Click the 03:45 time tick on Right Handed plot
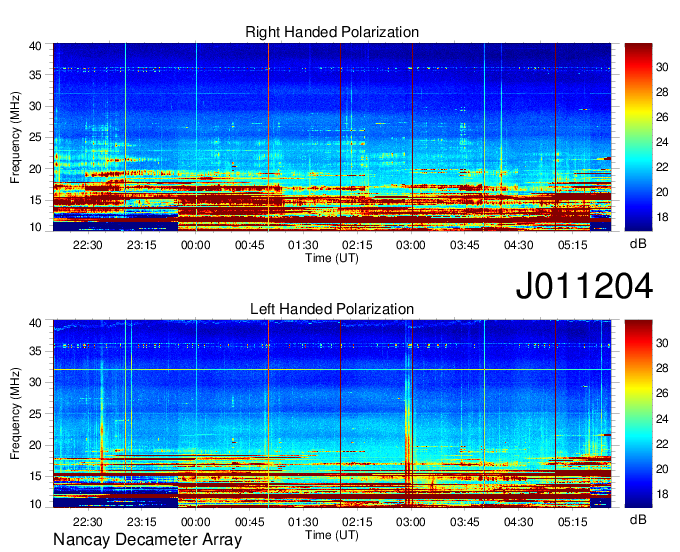 pyautogui.click(x=464, y=245)
